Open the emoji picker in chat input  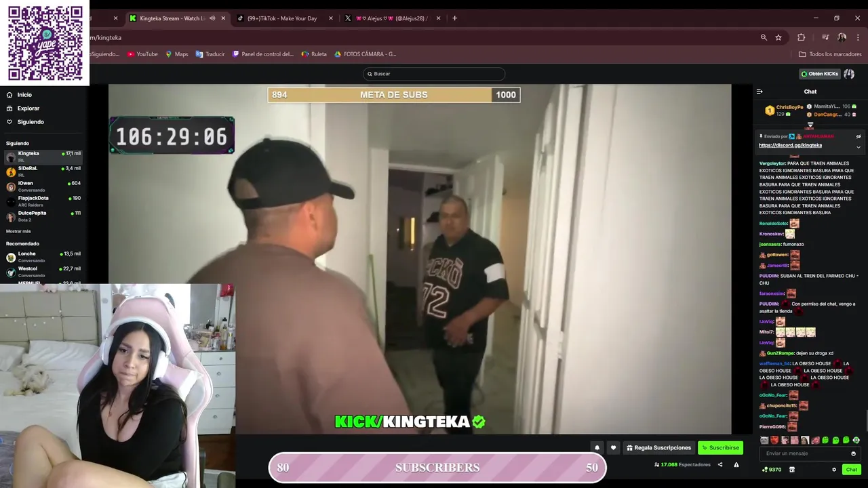(853, 453)
